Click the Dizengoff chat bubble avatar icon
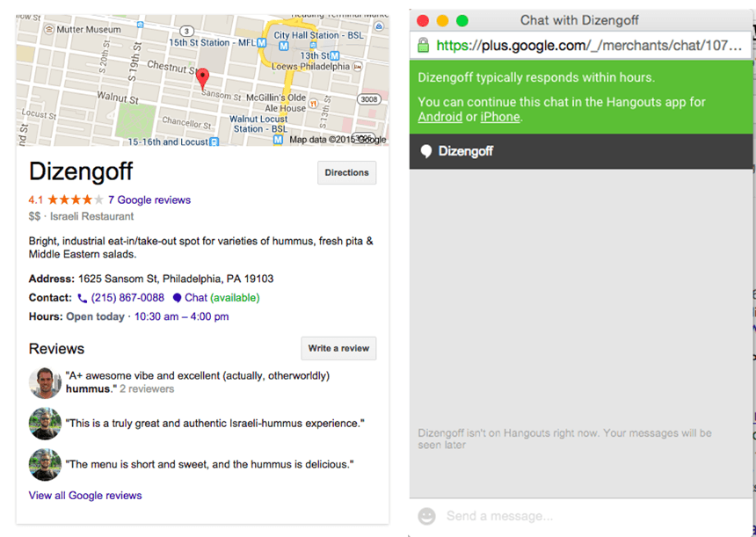Image resolution: width=756 pixels, height=537 pixels. [x=426, y=150]
